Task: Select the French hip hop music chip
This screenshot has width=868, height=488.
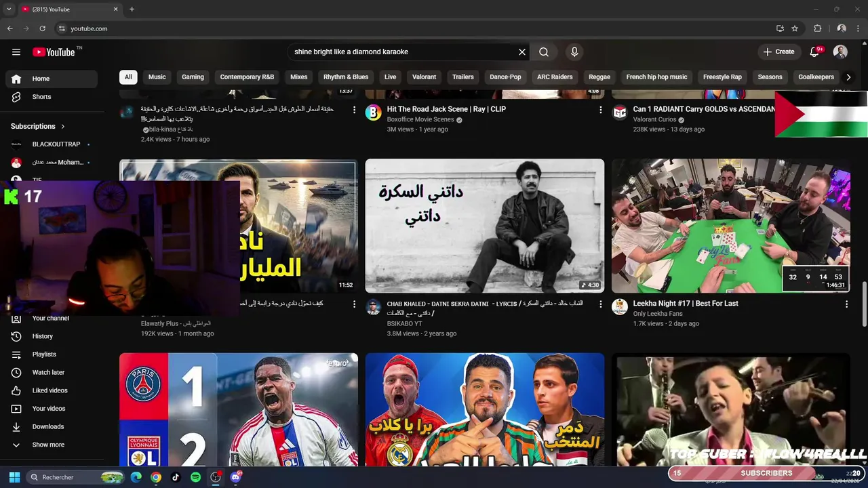Action: tap(656, 77)
